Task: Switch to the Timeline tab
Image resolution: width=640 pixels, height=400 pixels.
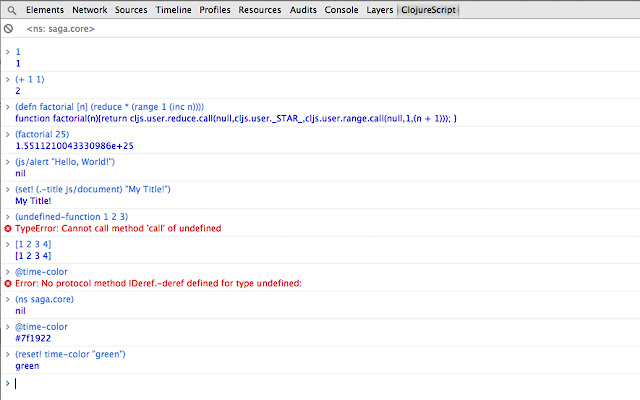Action: point(173,10)
